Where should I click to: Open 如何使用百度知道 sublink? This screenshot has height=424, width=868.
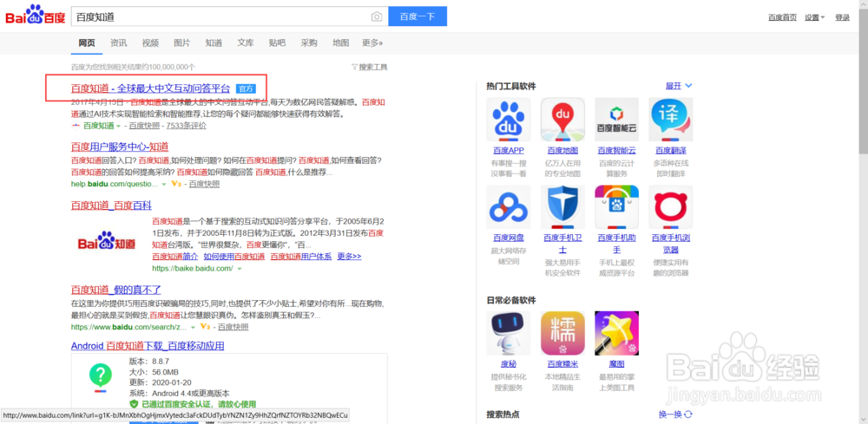(x=234, y=257)
